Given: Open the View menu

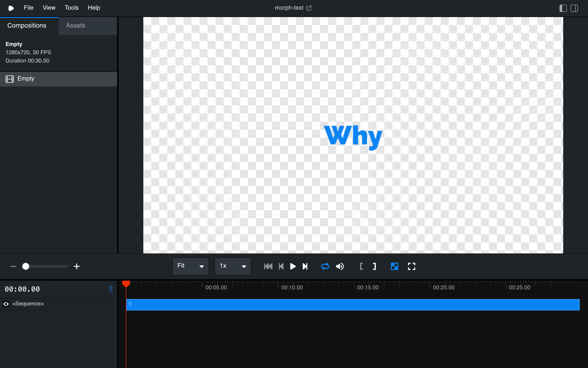Looking at the screenshot, I should point(49,8).
